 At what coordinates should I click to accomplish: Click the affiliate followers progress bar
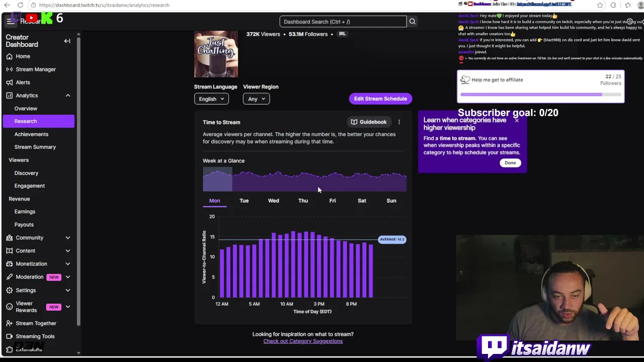[541, 94]
